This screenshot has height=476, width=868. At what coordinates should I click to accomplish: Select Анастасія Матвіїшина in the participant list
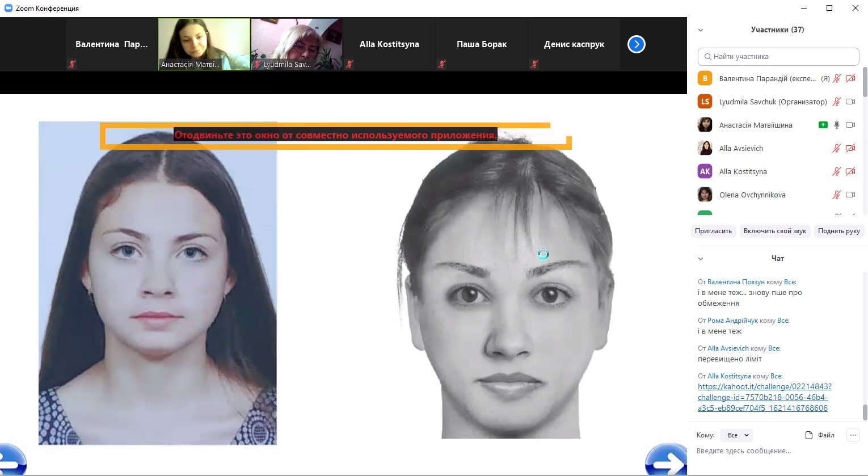coord(755,125)
